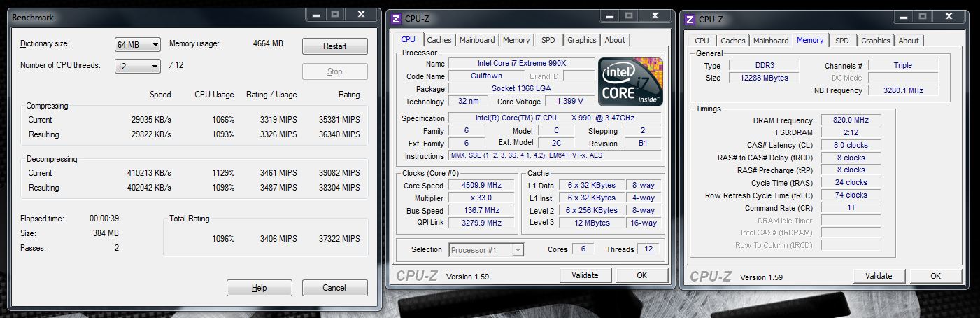Click the Channels # value 'Triple'
The image size is (980, 318).
point(903,65)
